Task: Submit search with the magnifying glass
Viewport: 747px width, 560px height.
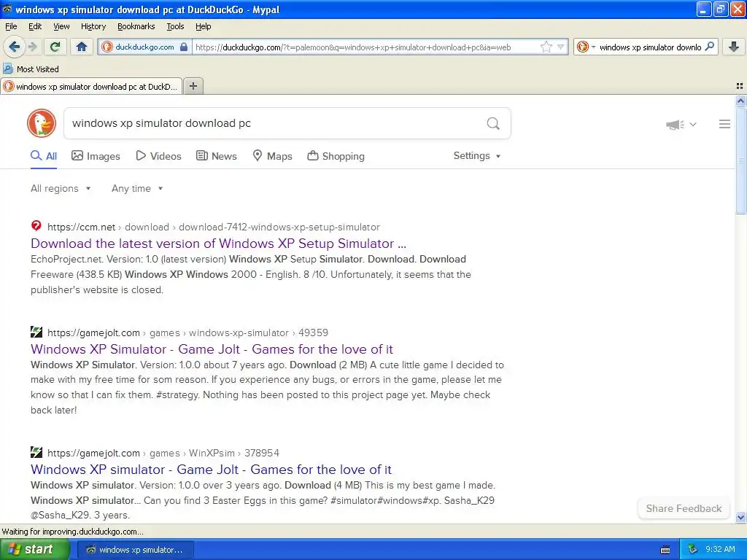Action: click(493, 124)
